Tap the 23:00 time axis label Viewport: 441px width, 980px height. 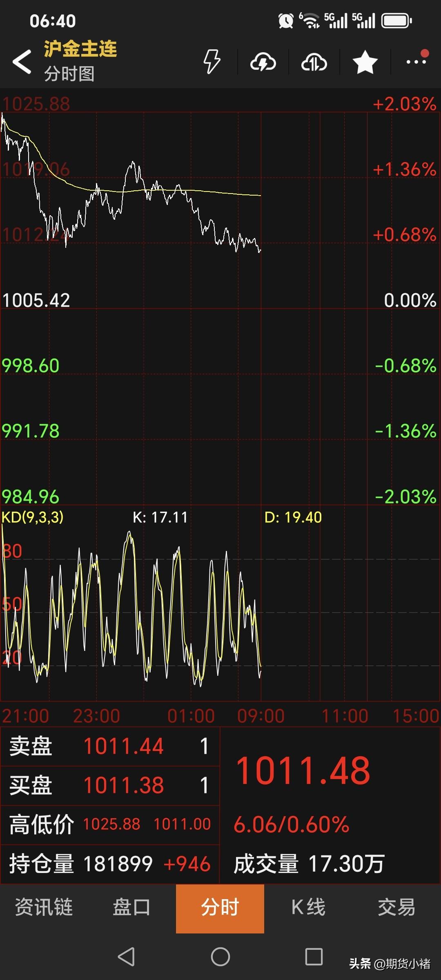click(x=97, y=716)
